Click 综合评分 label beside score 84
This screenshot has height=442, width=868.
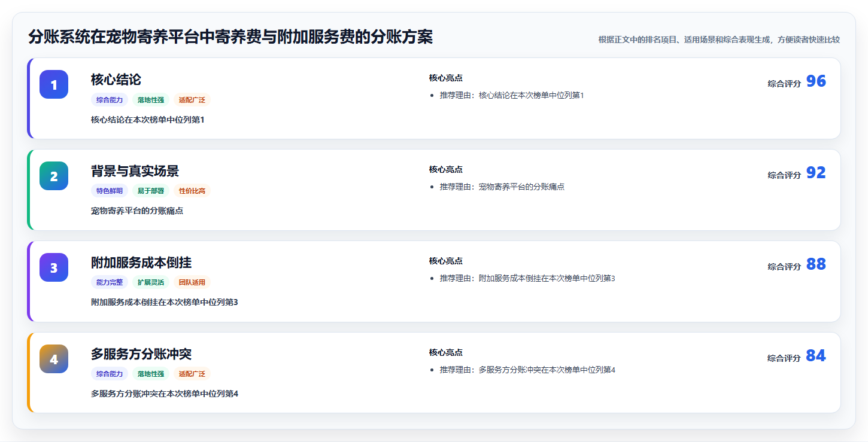click(784, 358)
